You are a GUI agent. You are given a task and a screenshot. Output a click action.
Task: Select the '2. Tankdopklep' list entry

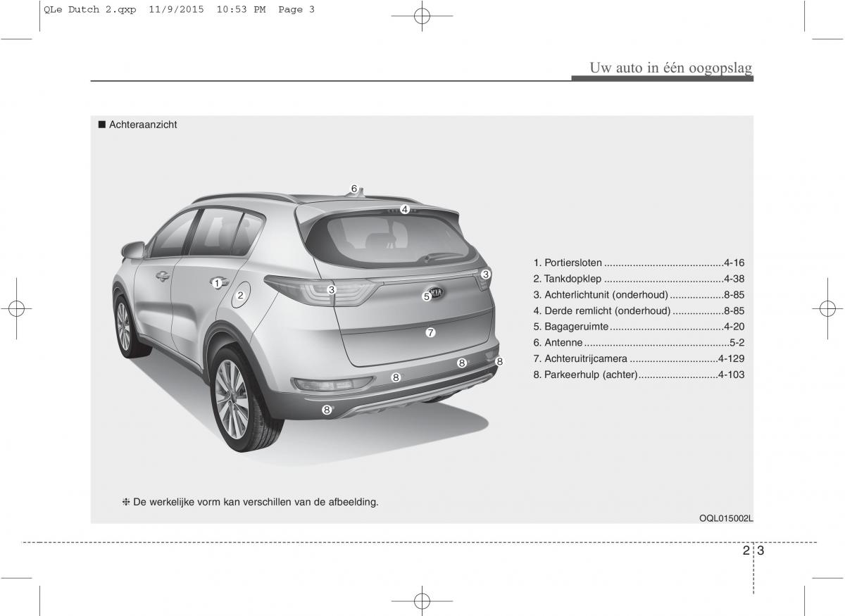click(x=639, y=278)
